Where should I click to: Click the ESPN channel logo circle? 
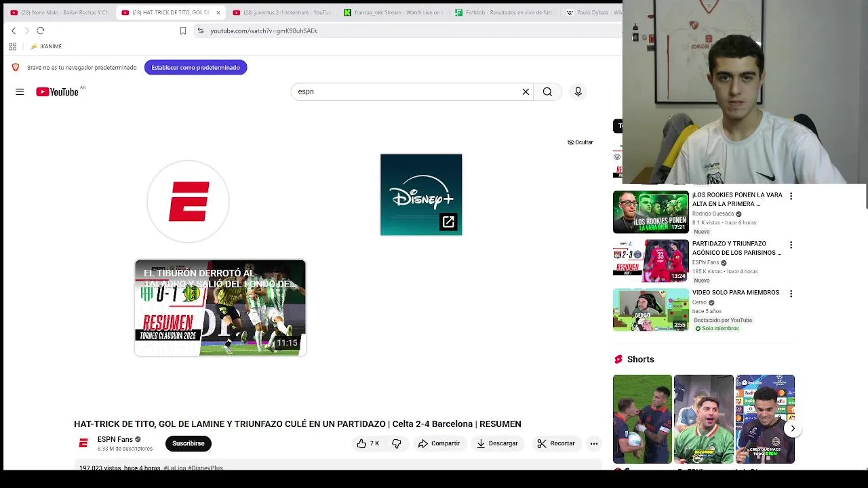[188, 201]
